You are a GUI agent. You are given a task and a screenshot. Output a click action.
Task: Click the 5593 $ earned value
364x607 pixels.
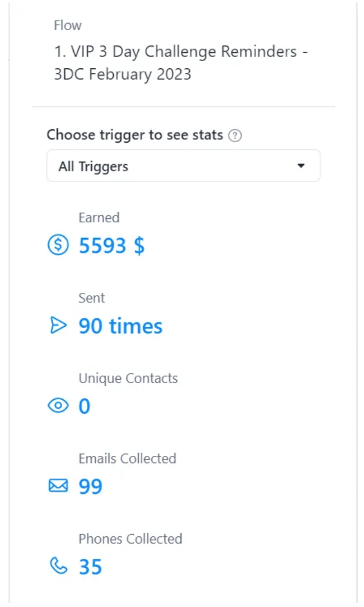tap(111, 245)
